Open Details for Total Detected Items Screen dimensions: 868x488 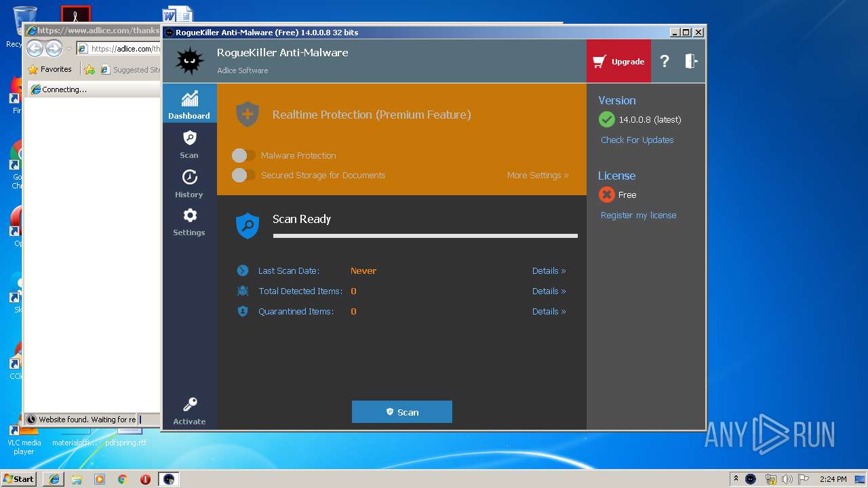pos(549,291)
